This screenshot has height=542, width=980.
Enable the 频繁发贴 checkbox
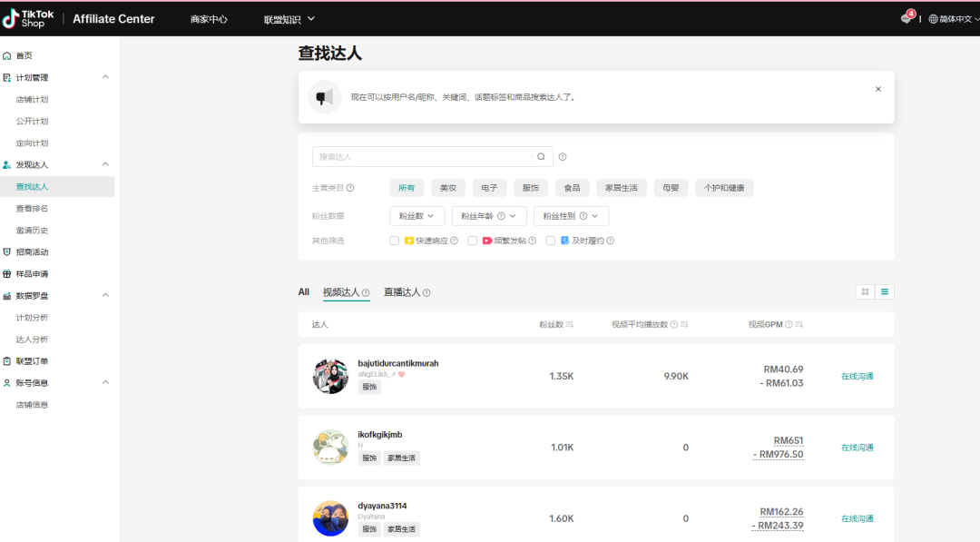[473, 241]
